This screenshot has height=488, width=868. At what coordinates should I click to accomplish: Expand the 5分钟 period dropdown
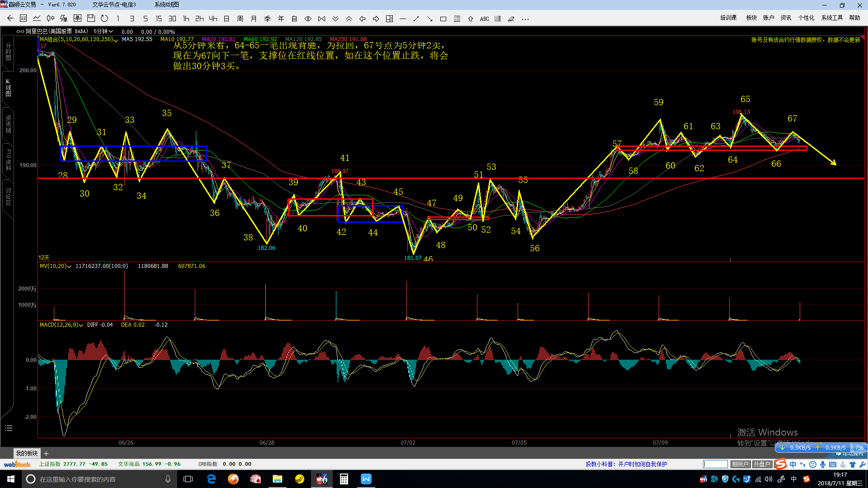coord(103,31)
